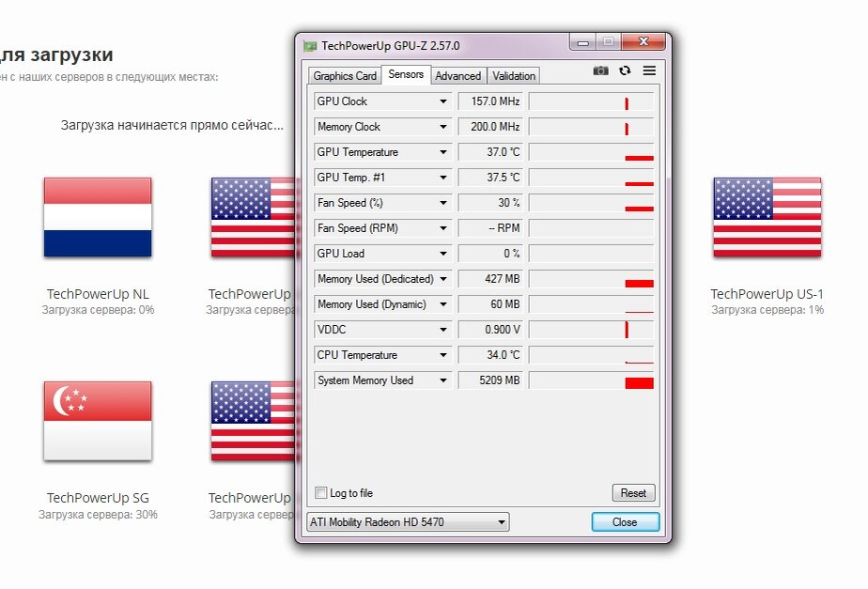Click the 37.5 °C temperature value
The height and width of the screenshot is (589, 868).
pos(490,178)
